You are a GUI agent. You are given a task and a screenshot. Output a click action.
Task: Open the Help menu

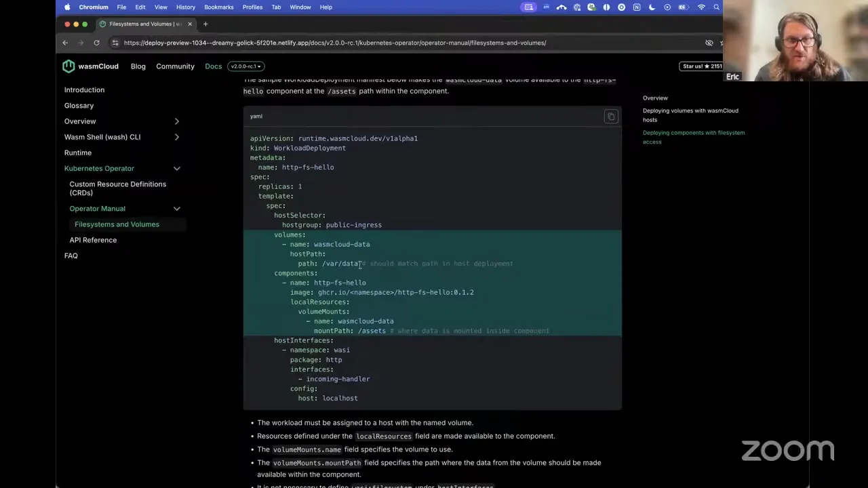click(326, 7)
